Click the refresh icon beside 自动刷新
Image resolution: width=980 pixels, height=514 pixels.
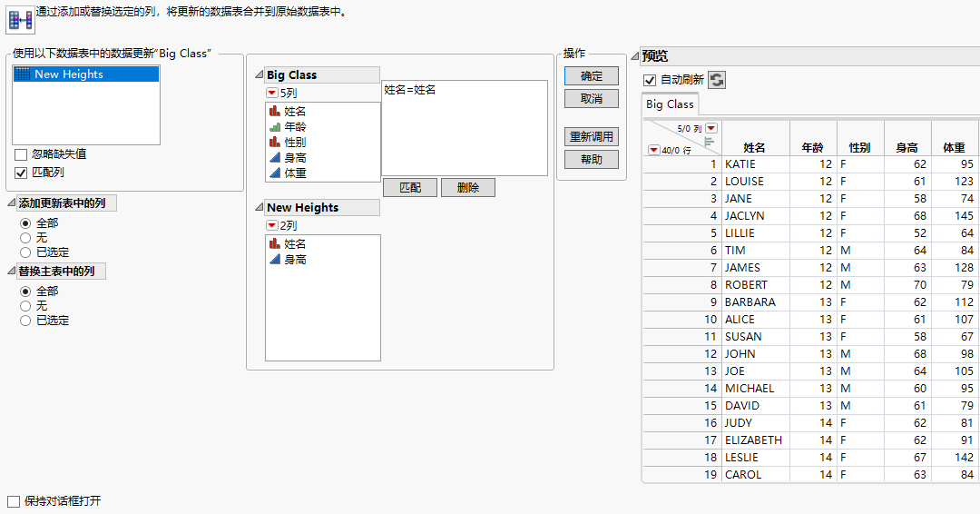click(717, 80)
